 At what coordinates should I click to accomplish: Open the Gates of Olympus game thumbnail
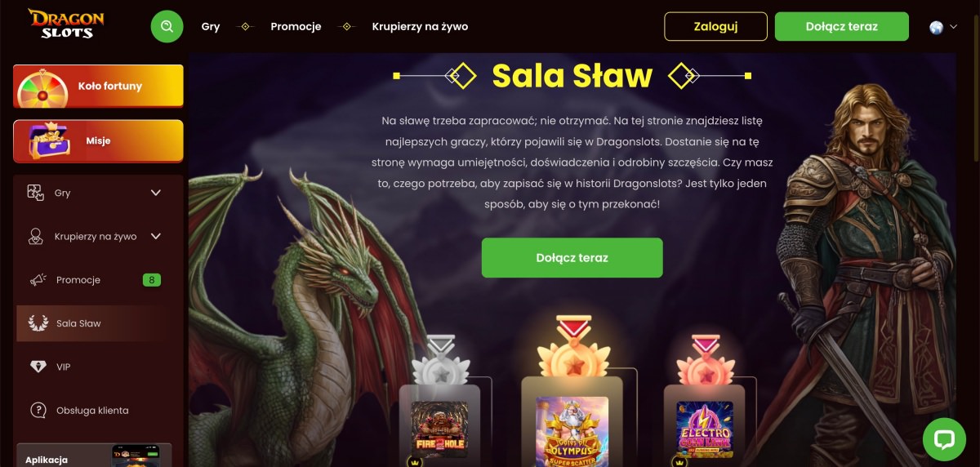[x=572, y=431]
